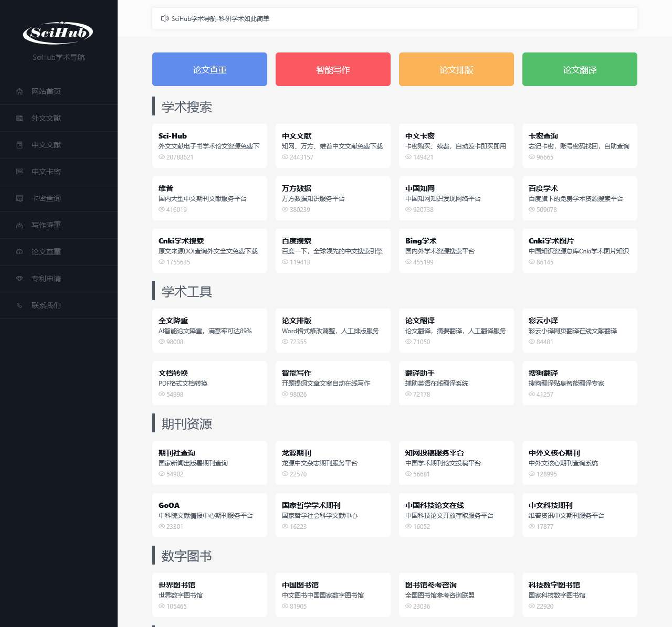
Task: Click the diamond icon beside 专利申请
Action: [19, 279]
